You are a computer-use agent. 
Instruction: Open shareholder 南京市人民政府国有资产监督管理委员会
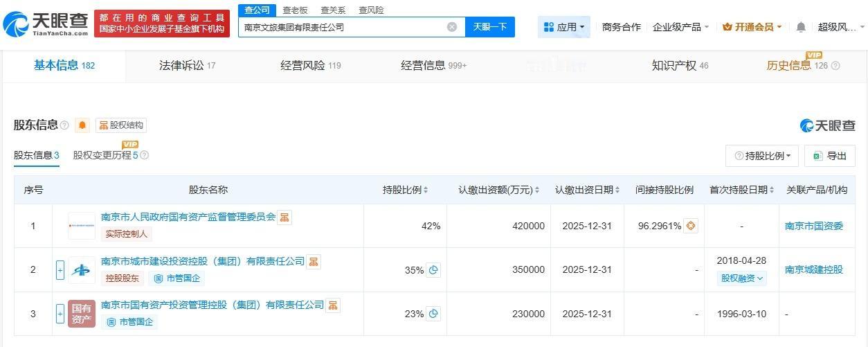click(188, 217)
